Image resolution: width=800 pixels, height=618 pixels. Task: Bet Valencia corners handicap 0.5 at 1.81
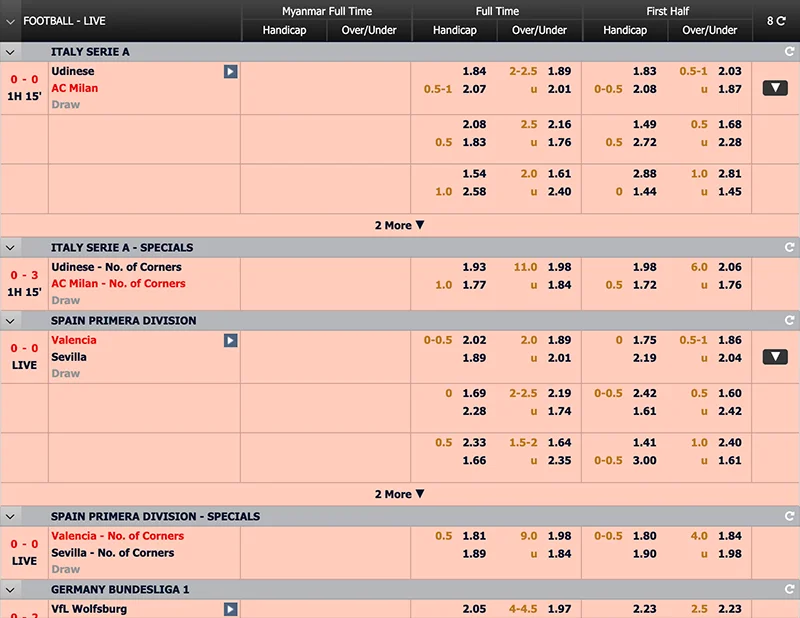(x=474, y=536)
